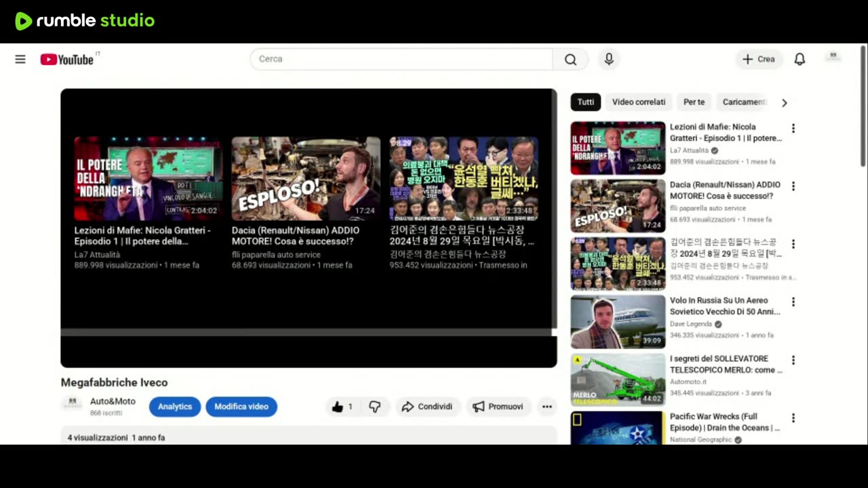Open sidebar MERLO telescopic lifter thumbnail
This screenshot has width=868, height=488.
coord(618,380)
